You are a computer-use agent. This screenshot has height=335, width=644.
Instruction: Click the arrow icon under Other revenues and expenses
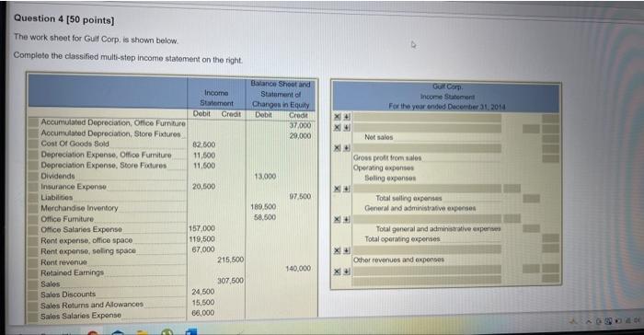pos(347,271)
